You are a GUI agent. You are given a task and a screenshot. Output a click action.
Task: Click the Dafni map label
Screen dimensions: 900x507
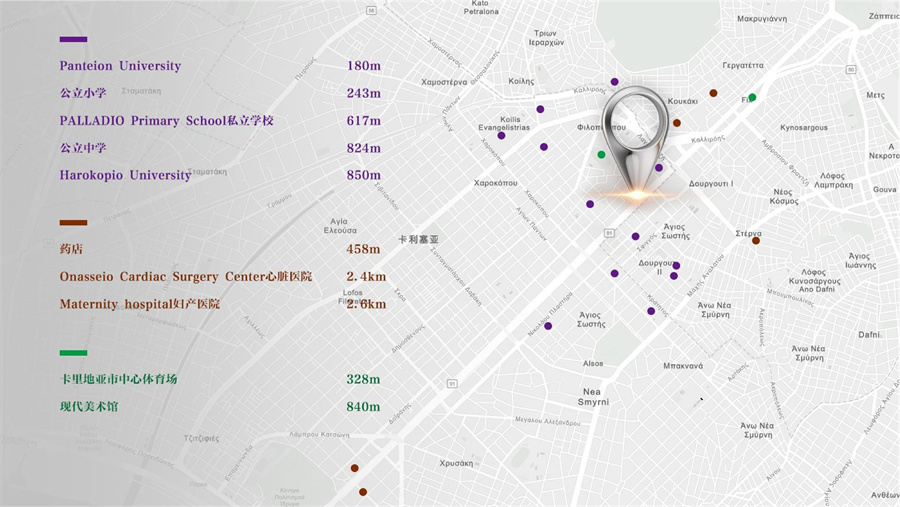[x=869, y=334]
